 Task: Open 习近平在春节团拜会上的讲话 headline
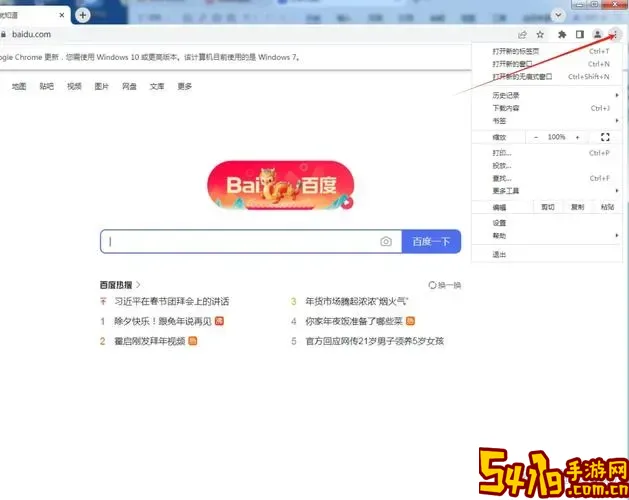pos(172,301)
